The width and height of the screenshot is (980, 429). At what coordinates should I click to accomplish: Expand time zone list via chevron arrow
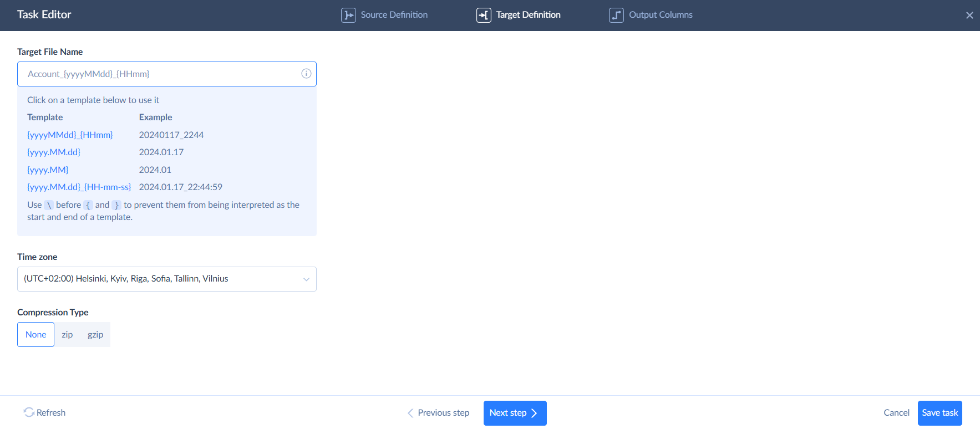pos(306,279)
